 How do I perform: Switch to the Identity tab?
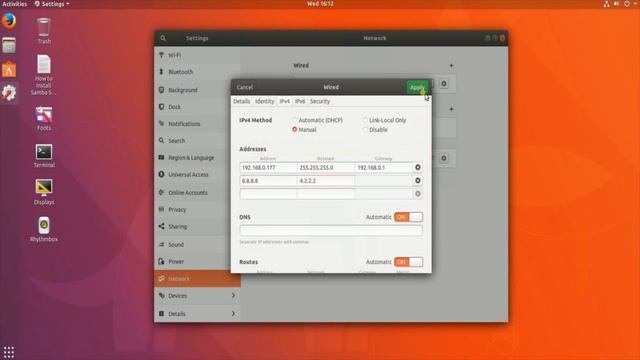point(264,101)
